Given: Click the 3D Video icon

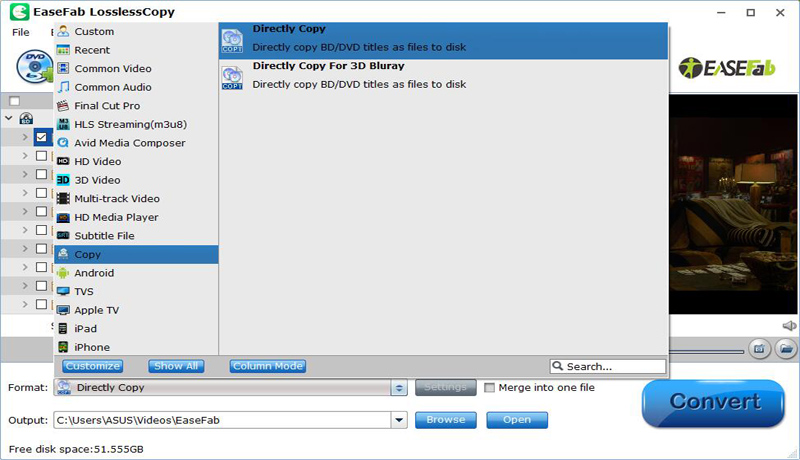Looking at the screenshot, I should tap(63, 180).
